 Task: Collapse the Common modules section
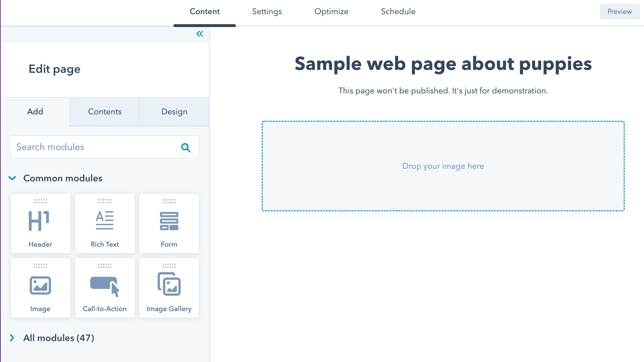tap(12, 178)
